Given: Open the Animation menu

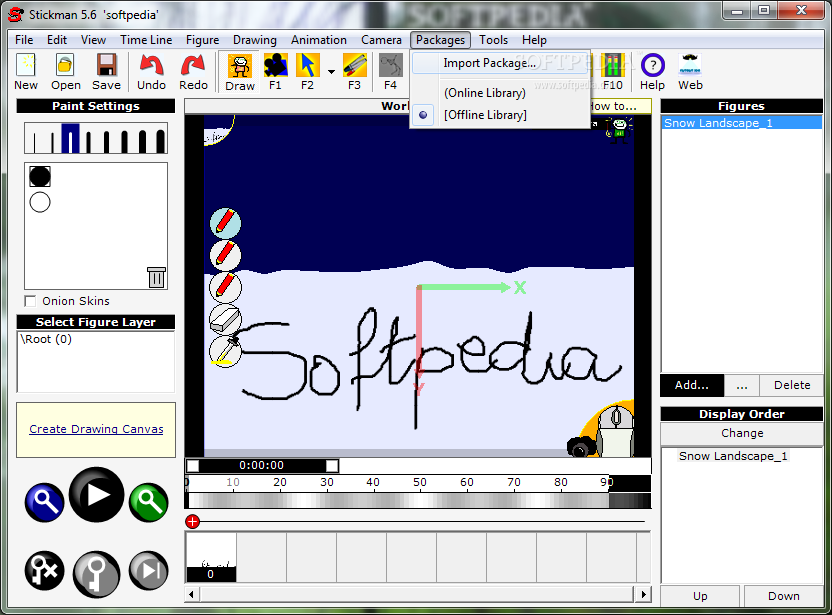Looking at the screenshot, I should click(x=318, y=40).
